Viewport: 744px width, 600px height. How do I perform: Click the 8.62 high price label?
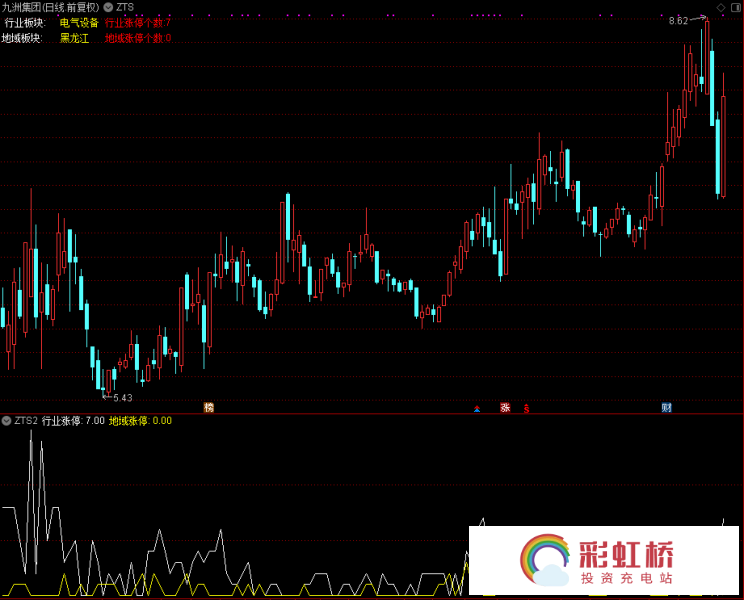click(x=678, y=21)
